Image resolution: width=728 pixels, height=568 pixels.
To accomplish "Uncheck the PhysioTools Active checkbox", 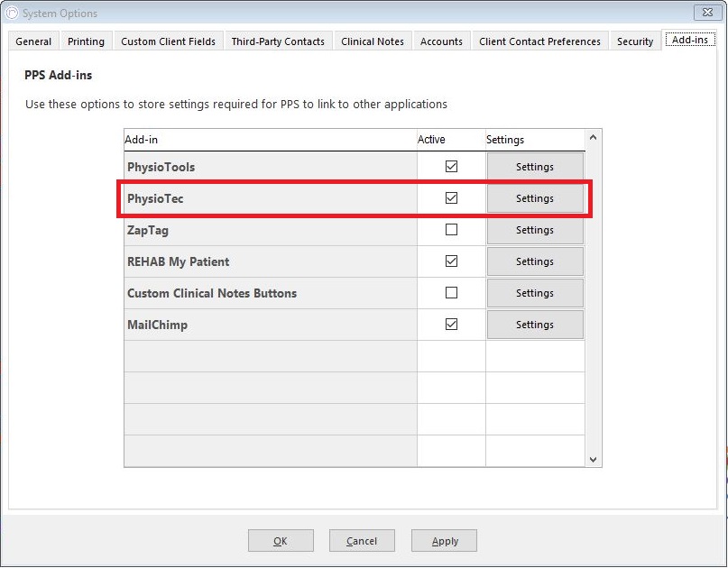I will click(x=451, y=167).
